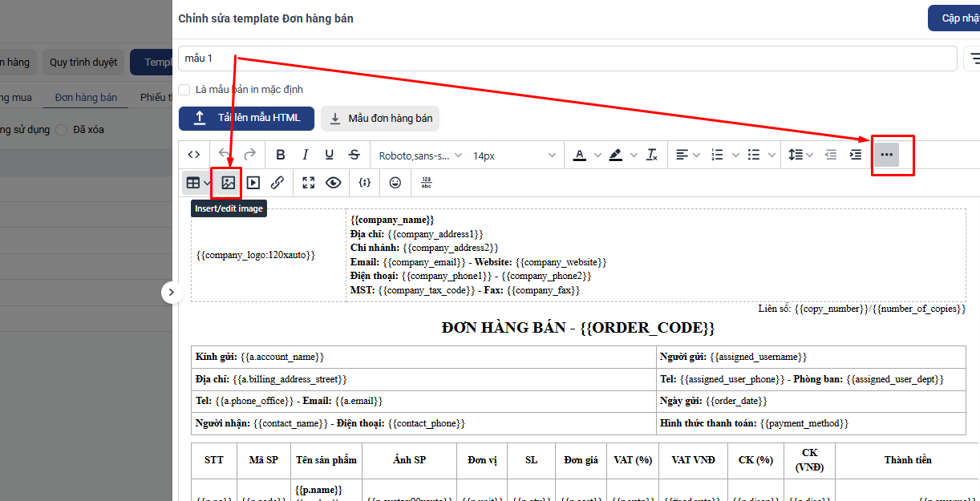Image resolution: width=980 pixels, height=501 pixels.
Task: Toggle fullscreen editor mode
Action: pos(309,183)
